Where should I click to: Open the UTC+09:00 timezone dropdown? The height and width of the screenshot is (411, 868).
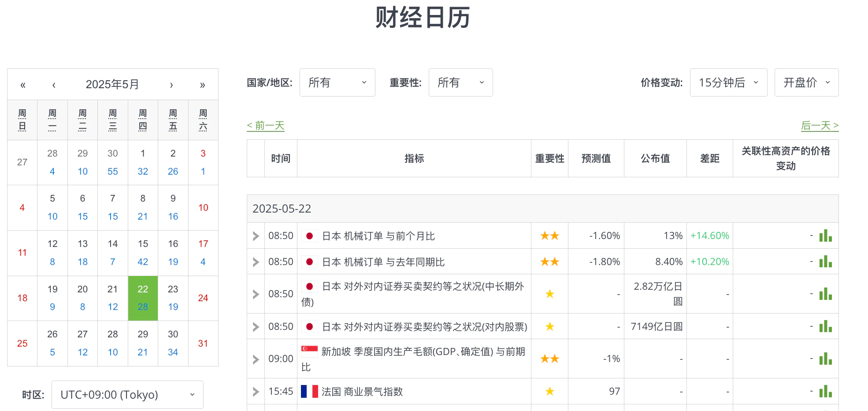127,395
